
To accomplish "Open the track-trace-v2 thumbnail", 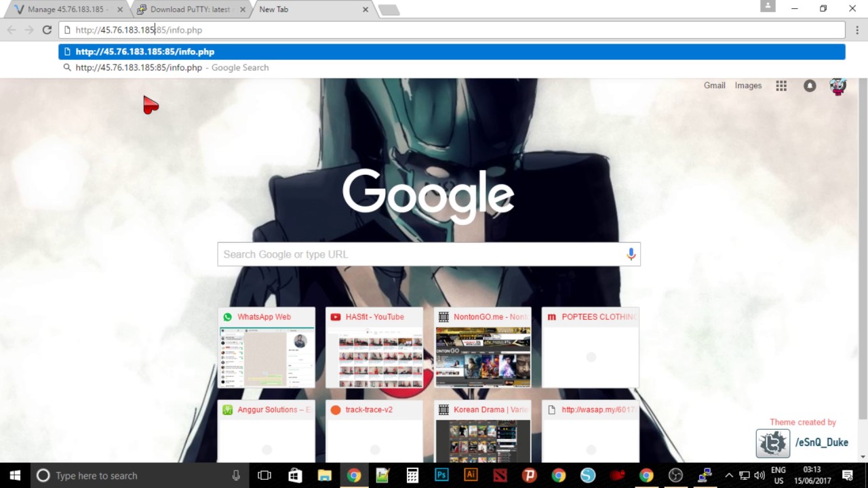I will coord(374,431).
